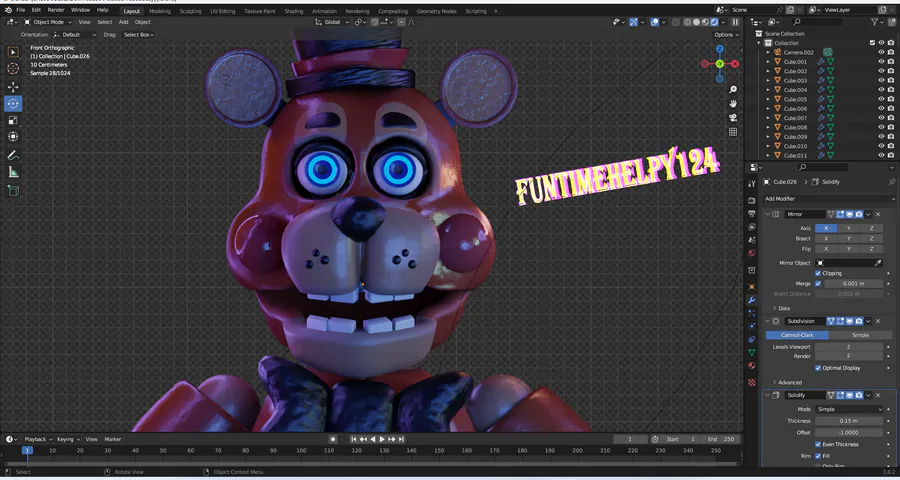Open the viewport Options dropdown

click(726, 34)
